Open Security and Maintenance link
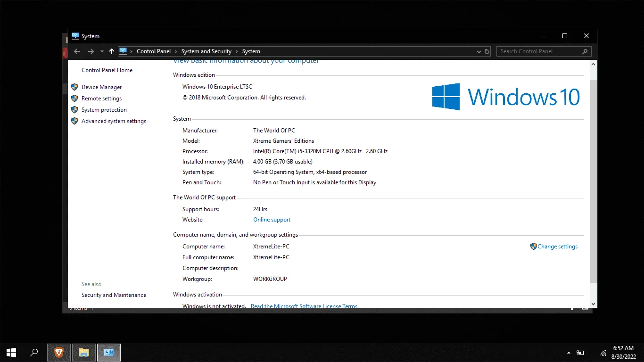Image resolution: width=644 pixels, height=362 pixels. pos(114,295)
